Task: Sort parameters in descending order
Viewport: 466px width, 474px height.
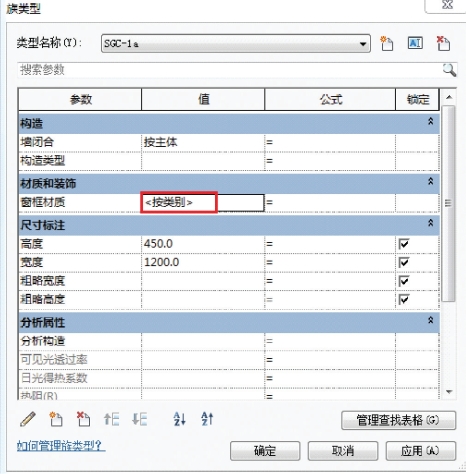Action: coord(207,419)
